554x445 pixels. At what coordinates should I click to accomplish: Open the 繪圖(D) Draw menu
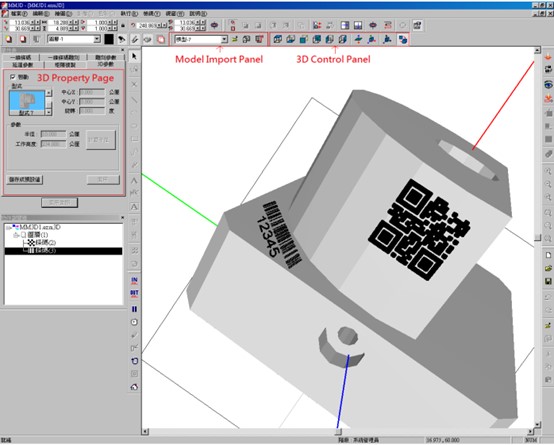coord(63,14)
